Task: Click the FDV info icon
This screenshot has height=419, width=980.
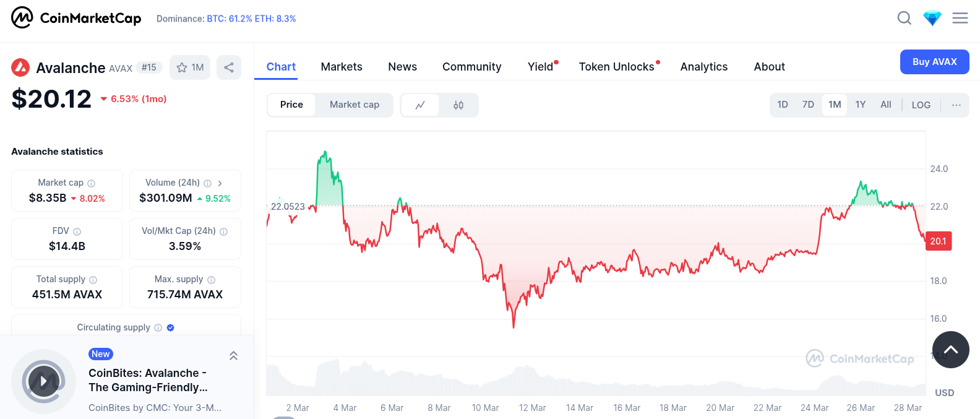Action: click(77, 231)
